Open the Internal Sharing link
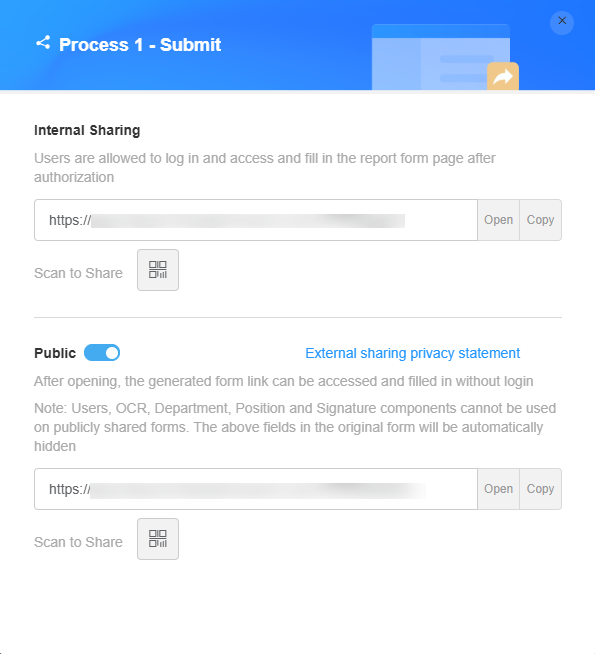This screenshot has width=595, height=654. click(x=498, y=220)
